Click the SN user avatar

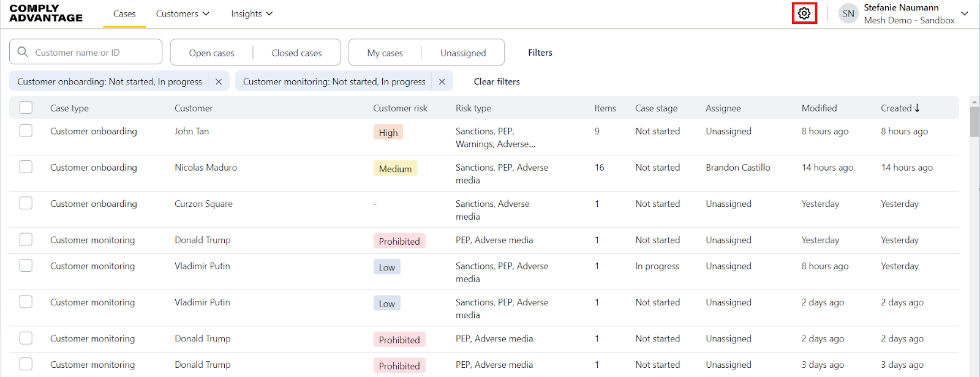pos(848,13)
